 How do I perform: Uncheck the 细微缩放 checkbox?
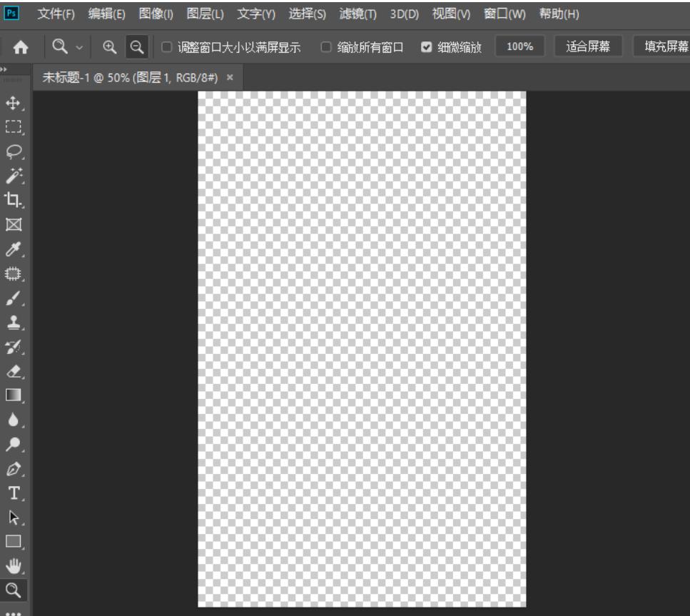point(426,47)
